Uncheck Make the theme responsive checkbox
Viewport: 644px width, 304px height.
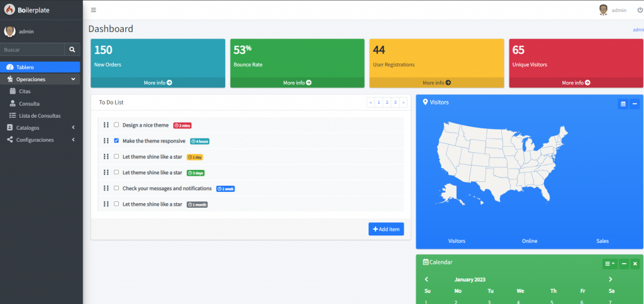tap(116, 141)
